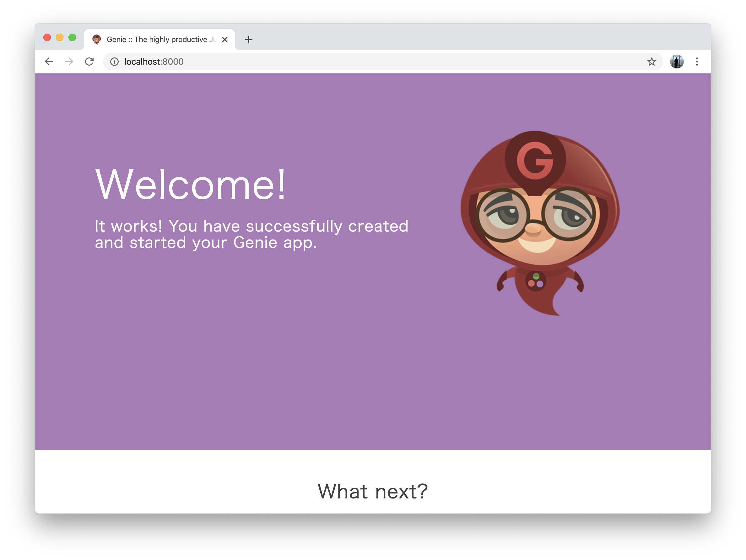Open the site information panel
The width and height of the screenshot is (746, 560).
coord(114,62)
